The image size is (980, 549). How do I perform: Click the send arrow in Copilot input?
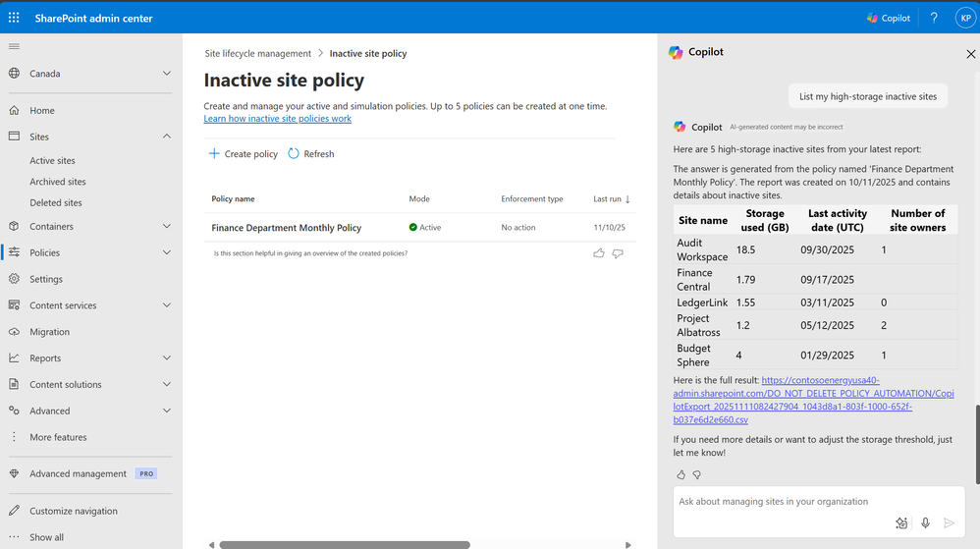coord(949,522)
